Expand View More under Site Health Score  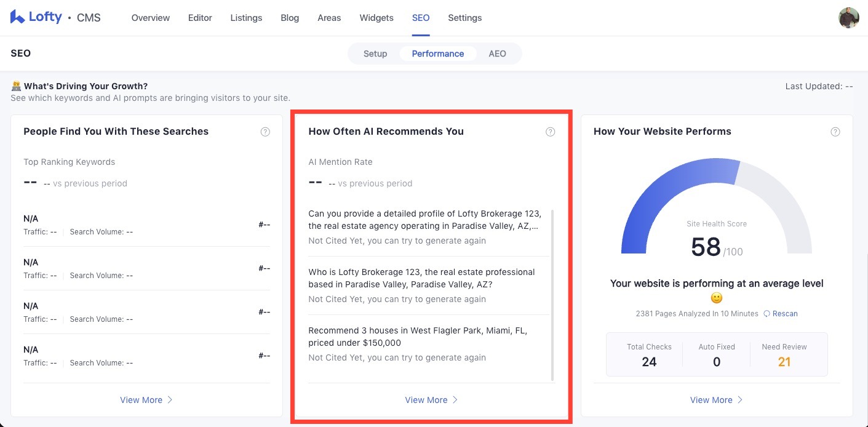click(716, 400)
